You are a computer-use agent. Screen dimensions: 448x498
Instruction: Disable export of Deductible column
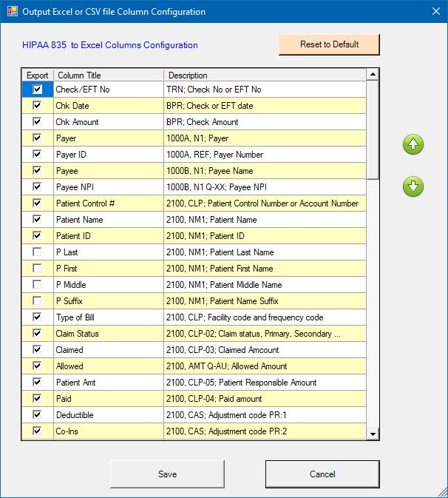(x=37, y=415)
